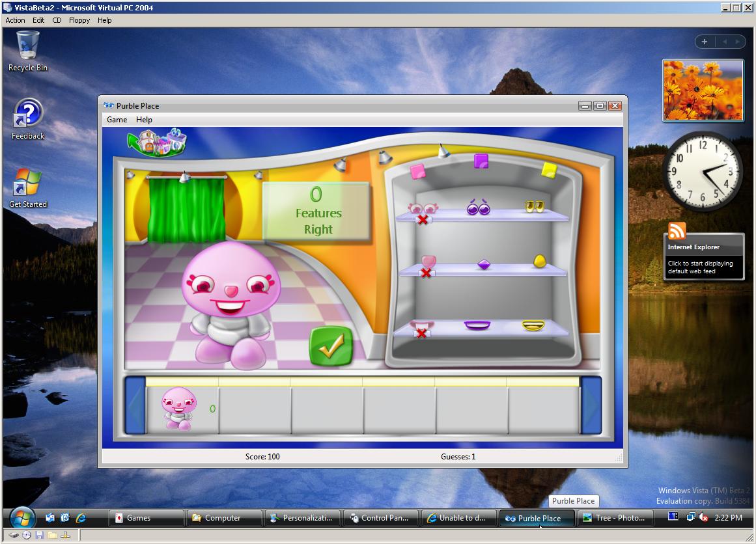Click the orange flowers slideshow gadget

[x=703, y=90]
